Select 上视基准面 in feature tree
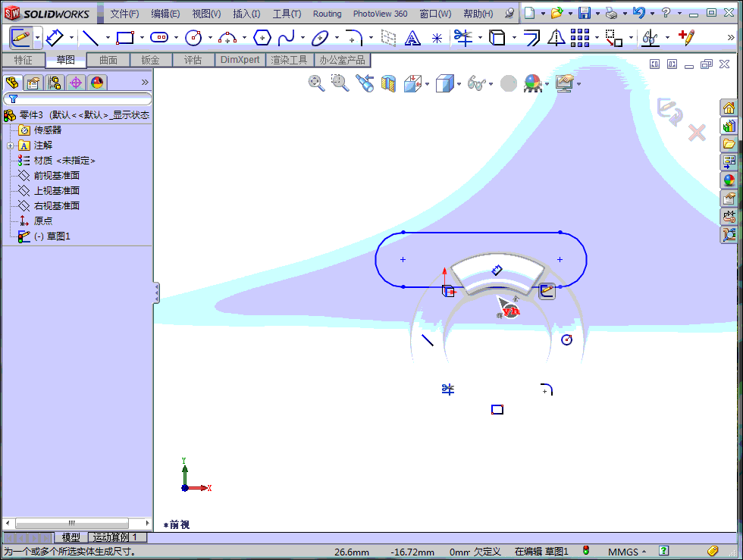This screenshot has width=743, height=560. tap(56, 191)
